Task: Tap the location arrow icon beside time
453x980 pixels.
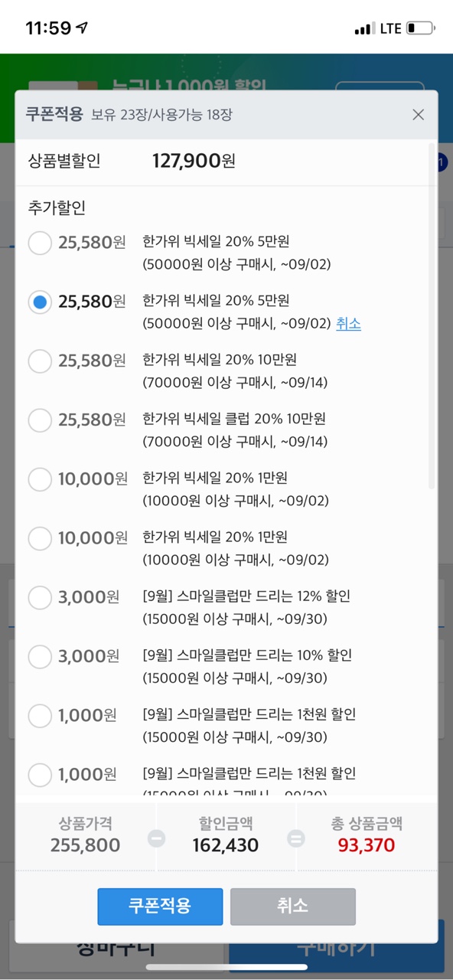Action: tap(82, 28)
